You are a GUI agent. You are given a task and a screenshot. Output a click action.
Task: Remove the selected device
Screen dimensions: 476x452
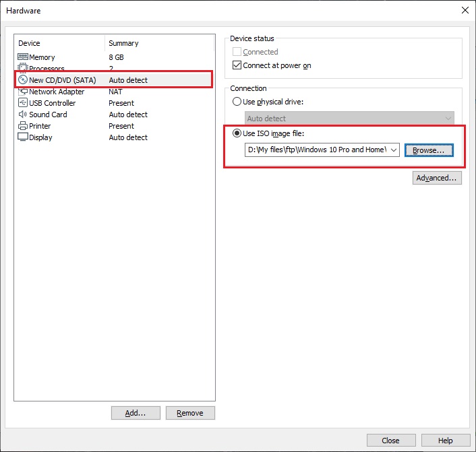(x=190, y=413)
